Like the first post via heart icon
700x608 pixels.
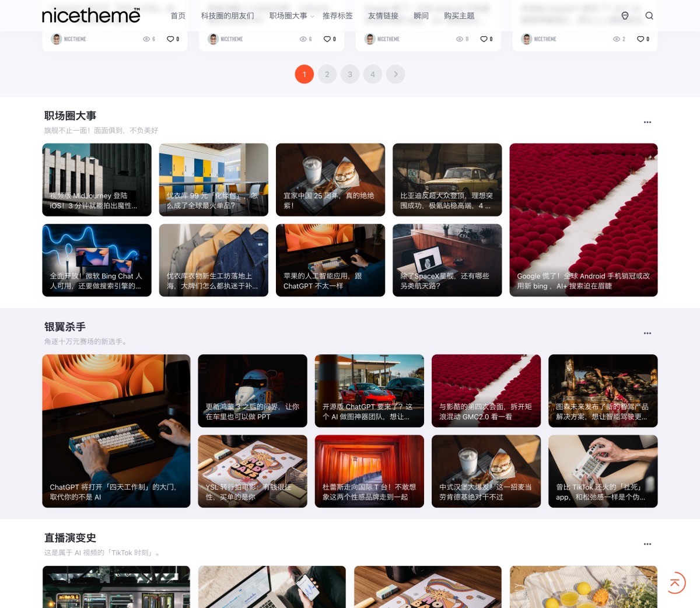point(170,39)
